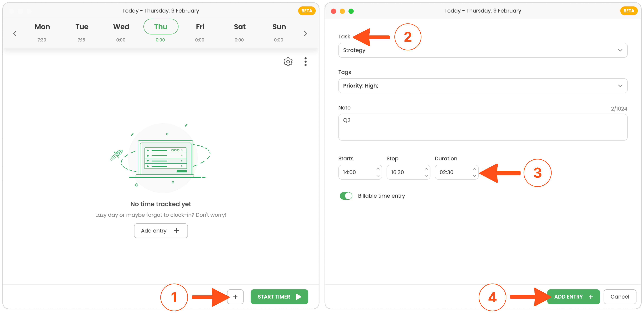This screenshot has height=314, width=644.
Task: Decrease Stop time with down arrow
Action: point(426,176)
